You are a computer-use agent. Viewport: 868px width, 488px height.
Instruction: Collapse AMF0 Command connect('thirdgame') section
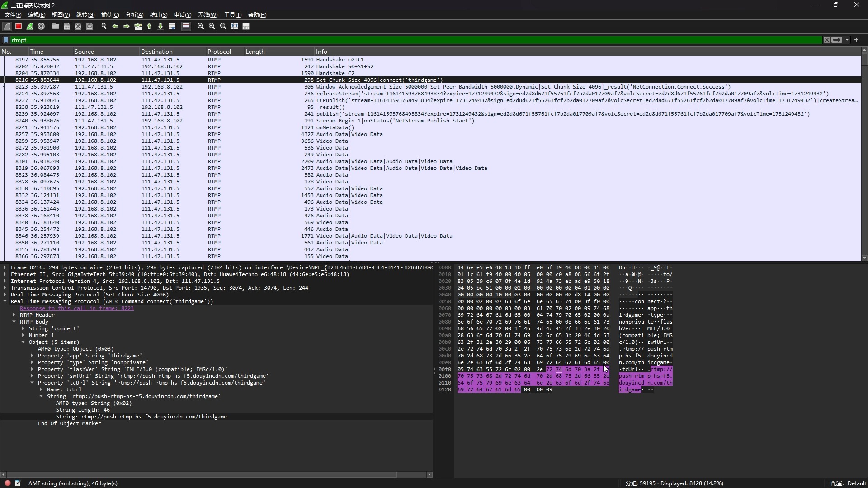pyautogui.click(x=5, y=301)
